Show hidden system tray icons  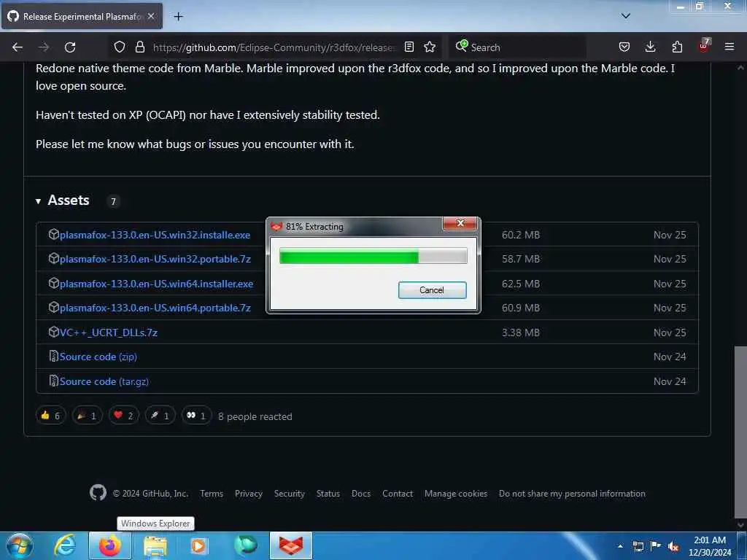tap(620, 546)
